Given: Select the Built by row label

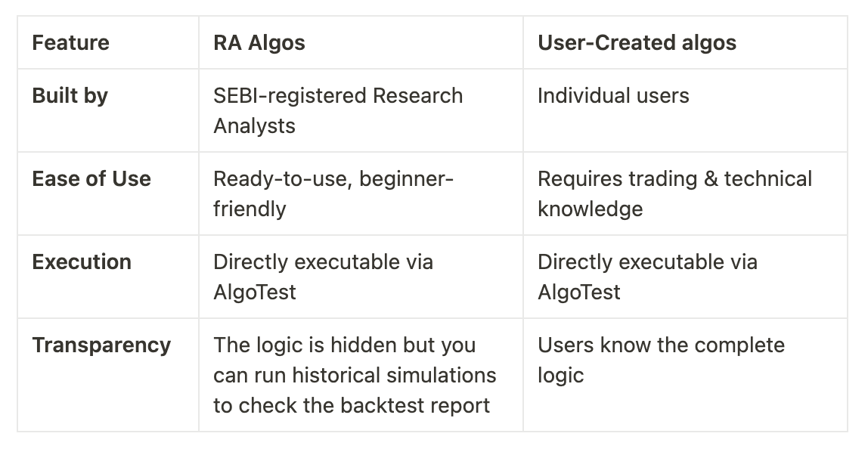Looking at the screenshot, I should click(70, 96).
